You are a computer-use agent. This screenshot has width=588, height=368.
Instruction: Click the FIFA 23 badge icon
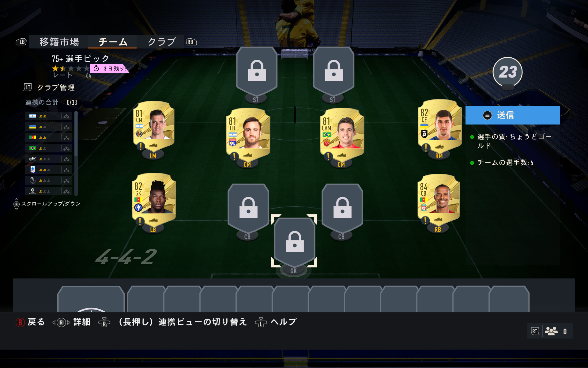[507, 72]
